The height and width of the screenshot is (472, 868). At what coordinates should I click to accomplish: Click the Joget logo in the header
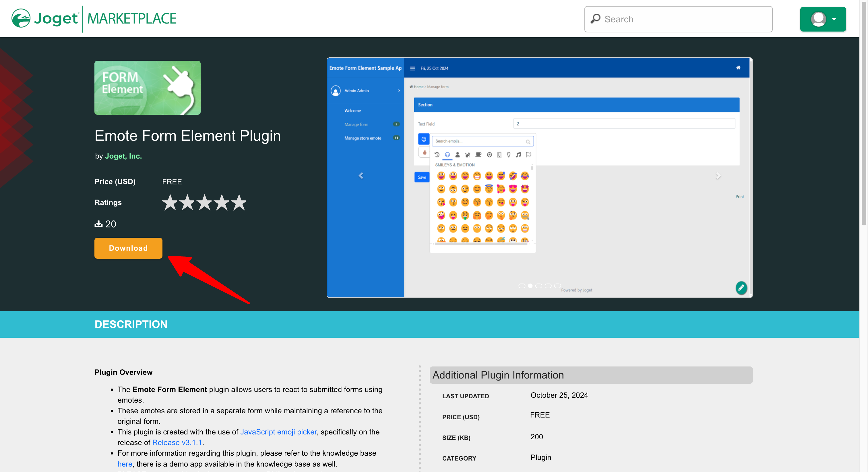[45, 19]
